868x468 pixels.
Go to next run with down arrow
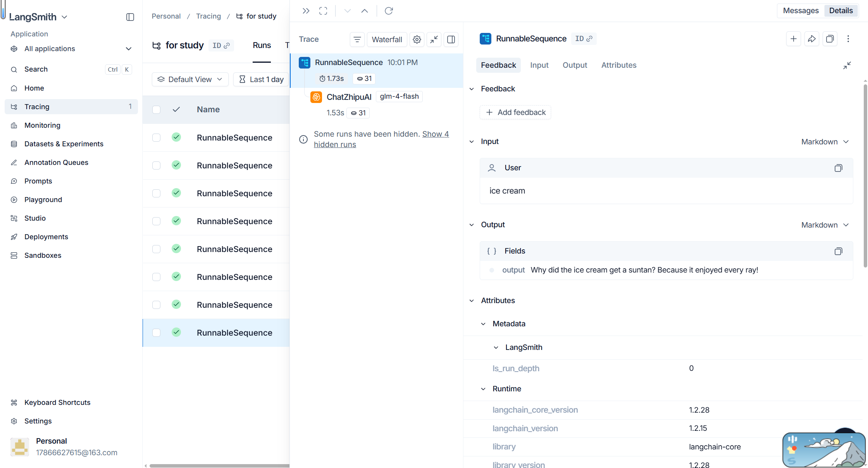click(x=348, y=11)
